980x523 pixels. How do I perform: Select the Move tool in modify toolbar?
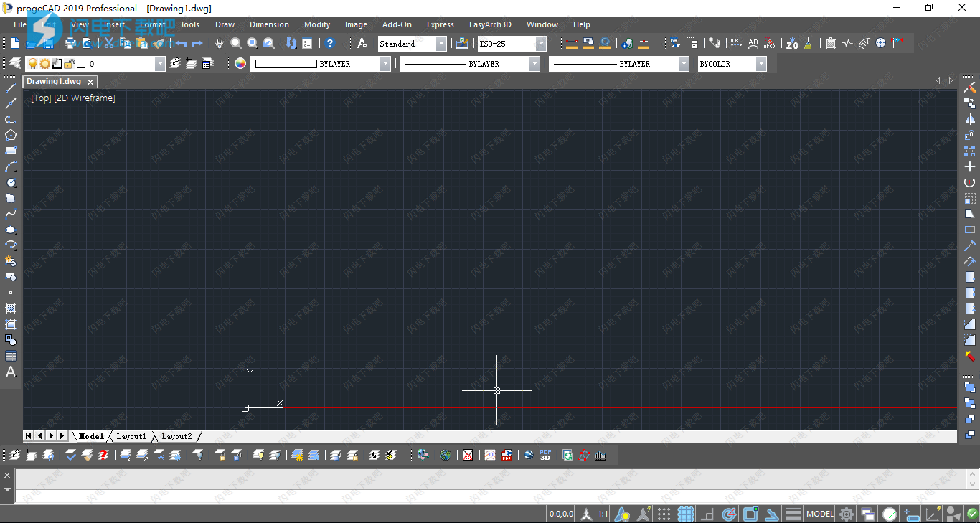(970, 166)
